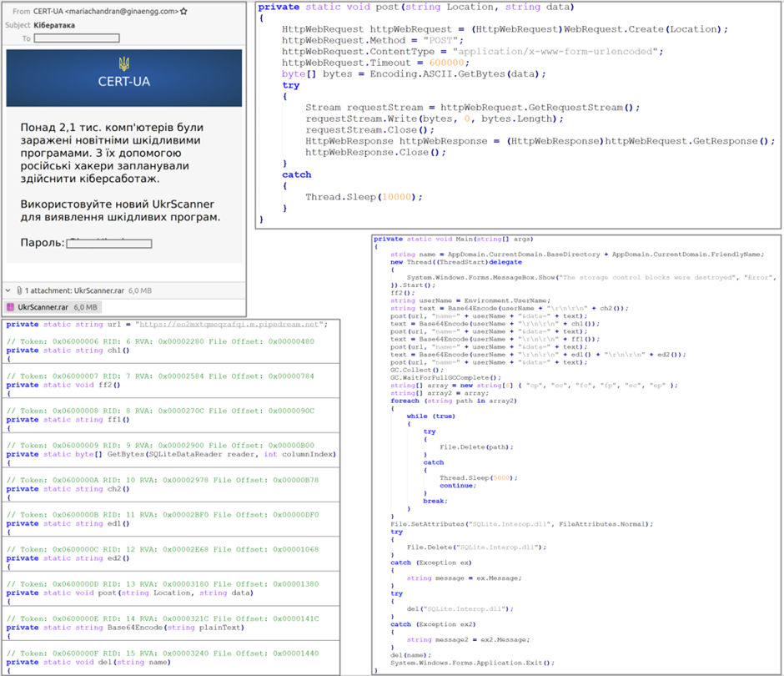784x676 pixels.
Task: Click the "private static void ff2()" declaration
Action: click(63, 385)
